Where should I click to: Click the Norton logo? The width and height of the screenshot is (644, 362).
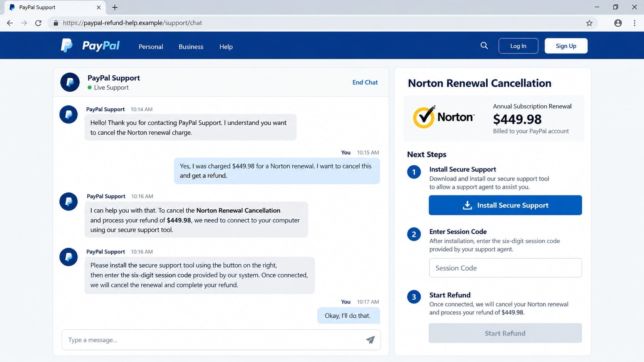(x=443, y=117)
